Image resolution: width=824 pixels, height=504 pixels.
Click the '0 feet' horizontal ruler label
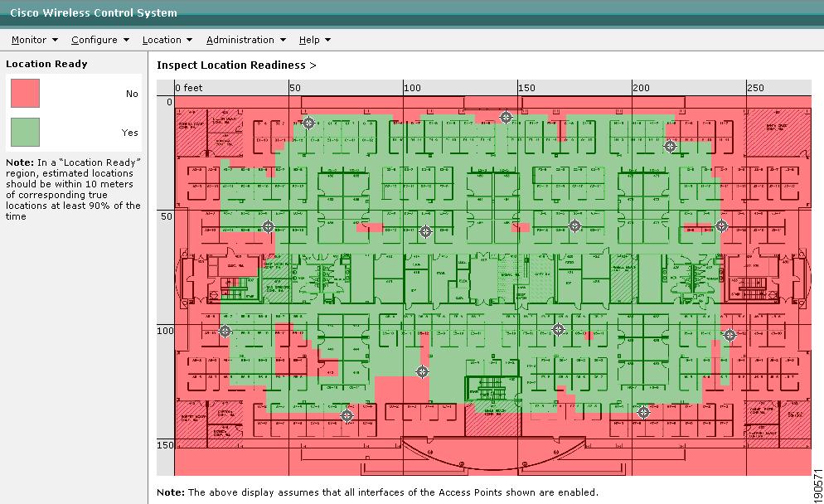click(189, 88)
